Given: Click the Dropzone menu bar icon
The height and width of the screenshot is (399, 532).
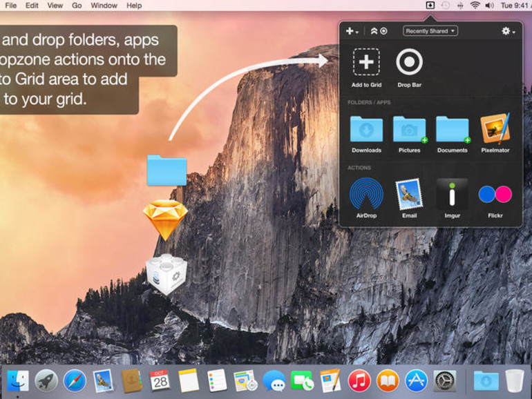Looking at the screenshot, I should [430, 6].
